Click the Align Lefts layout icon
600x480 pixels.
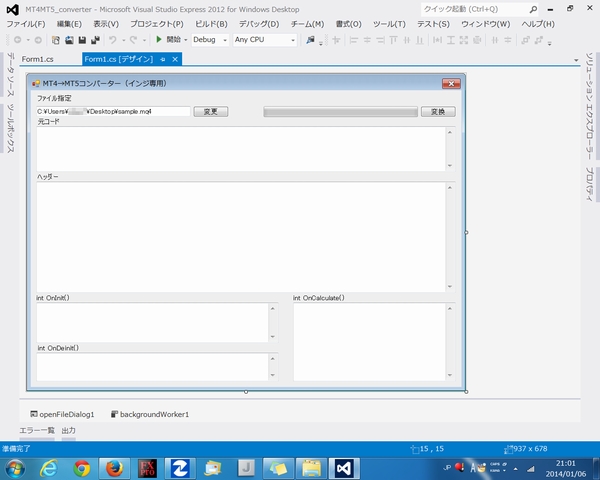click(354, 40)
